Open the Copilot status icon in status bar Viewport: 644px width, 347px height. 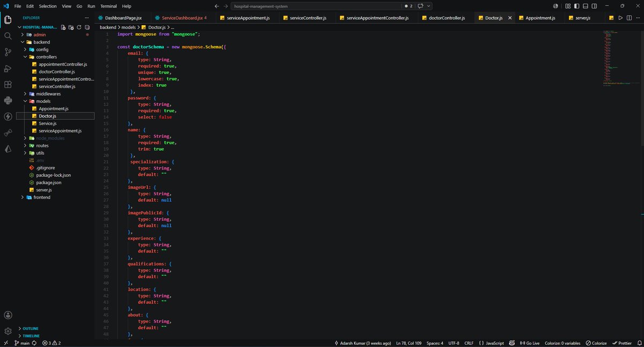point(512,343)
